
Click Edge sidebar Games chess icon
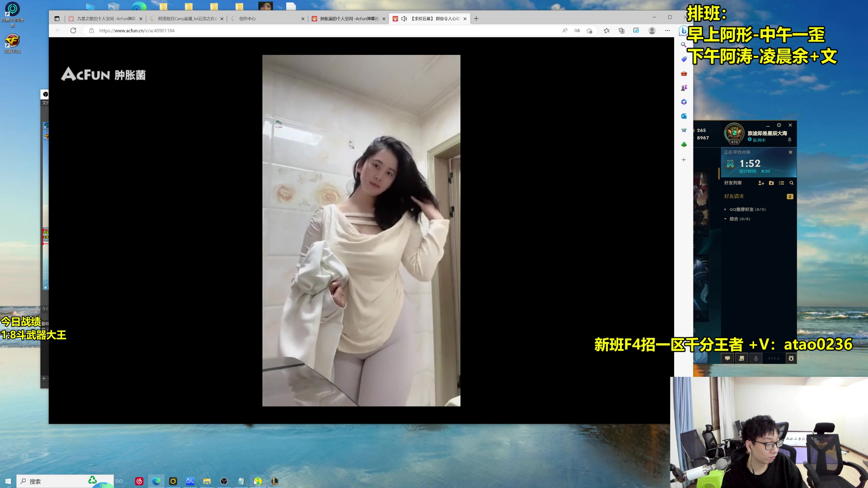click(684, 88)
